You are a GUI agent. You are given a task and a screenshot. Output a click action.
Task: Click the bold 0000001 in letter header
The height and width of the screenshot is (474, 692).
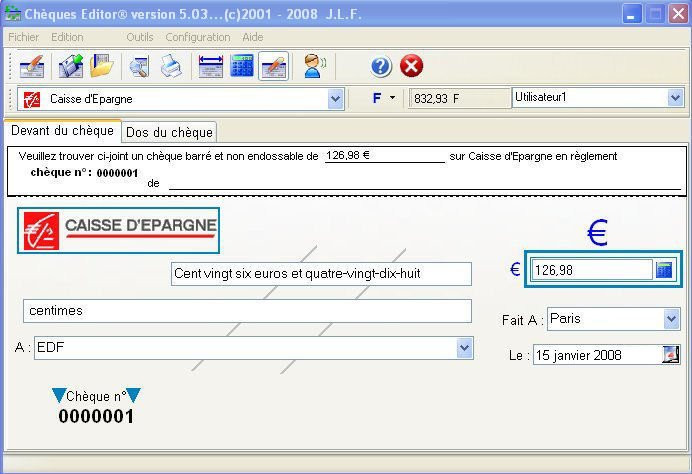point(117,173)
